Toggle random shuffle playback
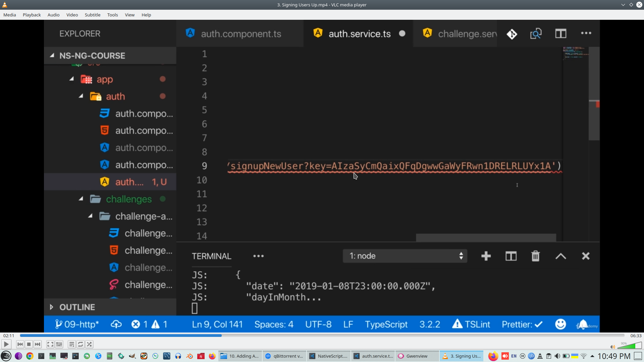Viewport: 644px width, 362px height. tap(89, 344)
